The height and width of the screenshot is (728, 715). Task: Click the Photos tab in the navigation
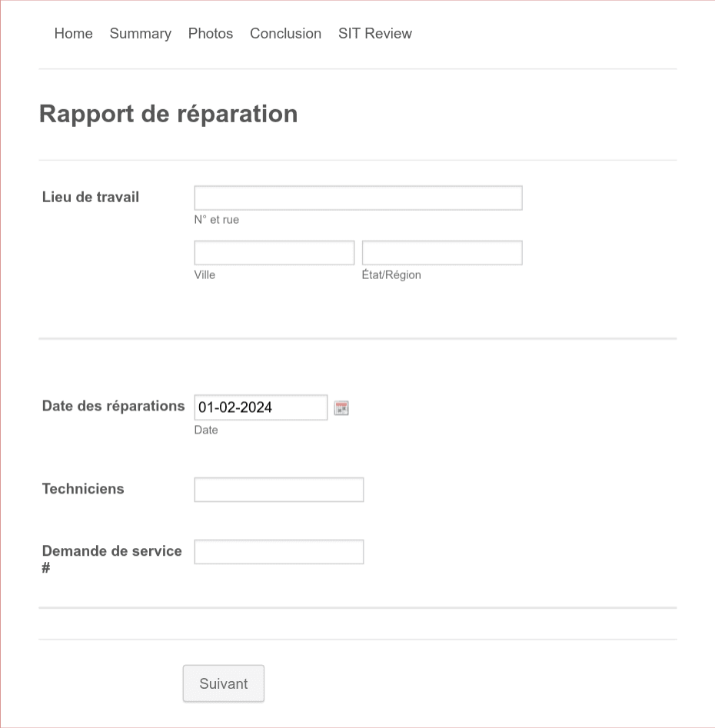(x=210, y=33)
